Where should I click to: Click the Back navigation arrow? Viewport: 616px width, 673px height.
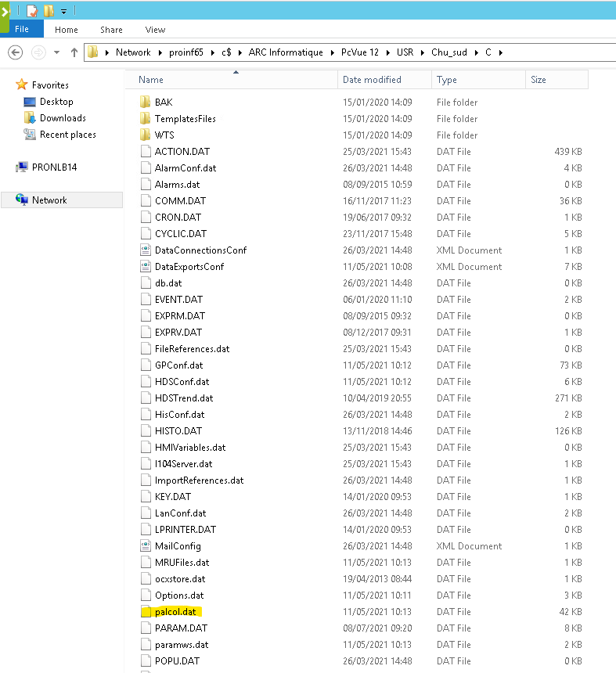click(x=15, y=52)
